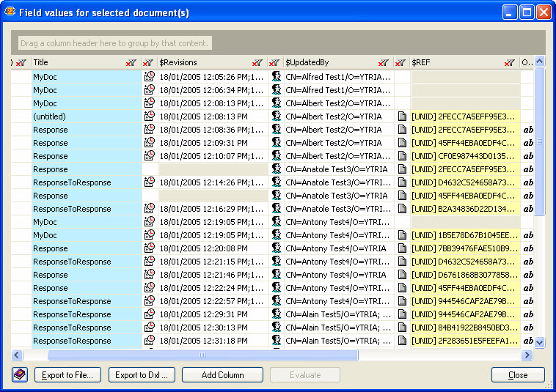This screenshot has width=556, height=392.
Task: Click the filter icon in $UpdatedBy column header
Action: pyautogui.click(x=384, y=63)
